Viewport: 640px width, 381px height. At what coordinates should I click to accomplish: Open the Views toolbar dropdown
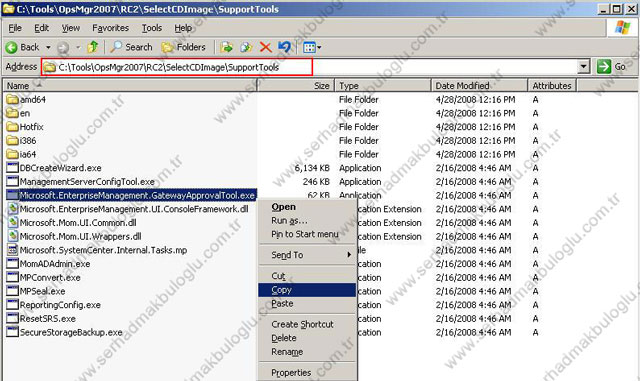(x=312, y=48)
